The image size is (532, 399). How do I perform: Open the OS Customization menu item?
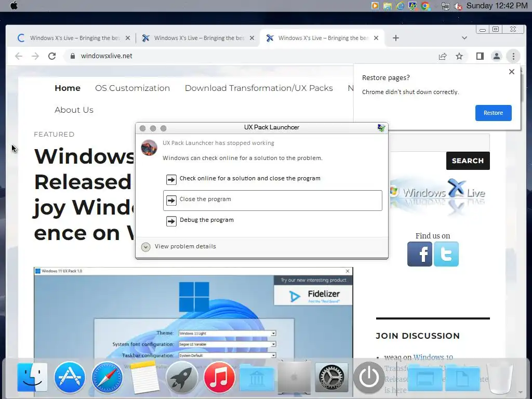[x=132, y=88]
